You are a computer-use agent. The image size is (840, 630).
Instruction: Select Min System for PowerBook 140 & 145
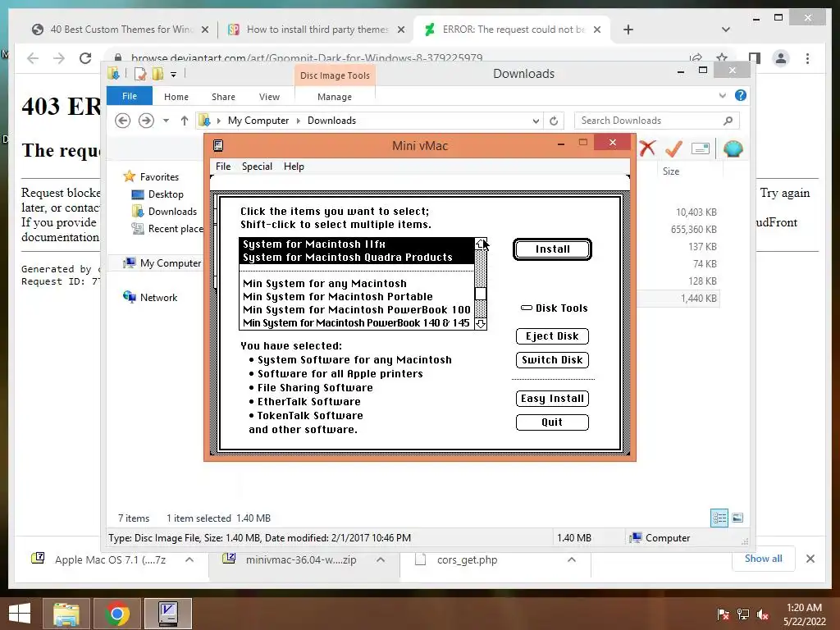[357, 323]
